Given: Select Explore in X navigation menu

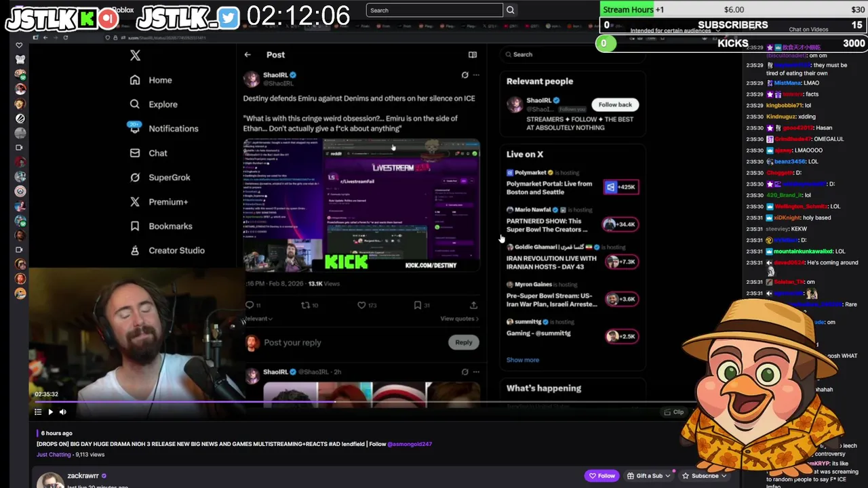Looking at the screenshot, I should tap(163, 104).
